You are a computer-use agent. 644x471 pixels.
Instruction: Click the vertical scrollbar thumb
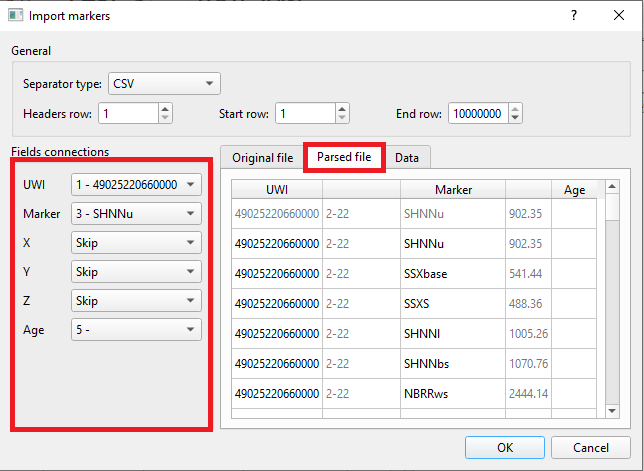[612, 207]
